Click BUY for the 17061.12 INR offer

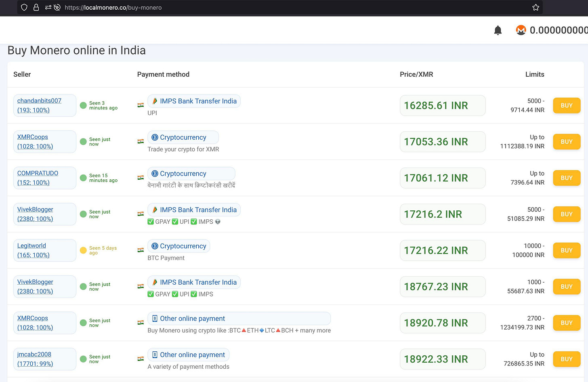click(x=567, y=178)
